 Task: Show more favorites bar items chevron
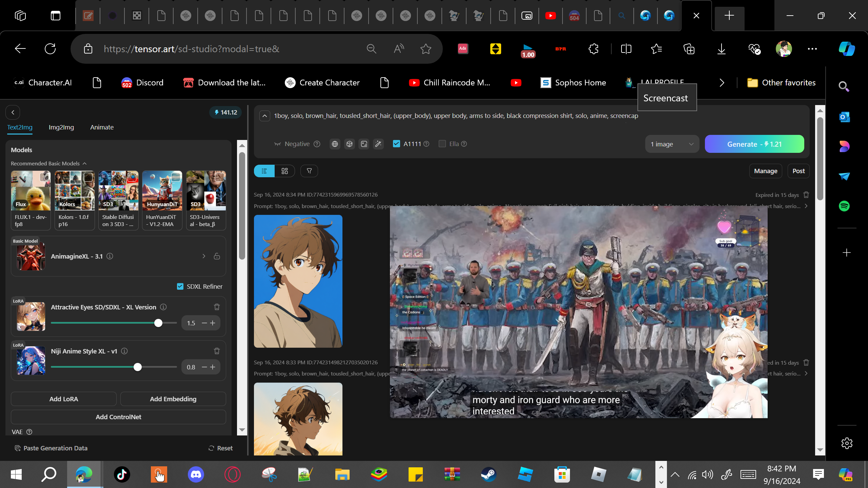[722, 83]
